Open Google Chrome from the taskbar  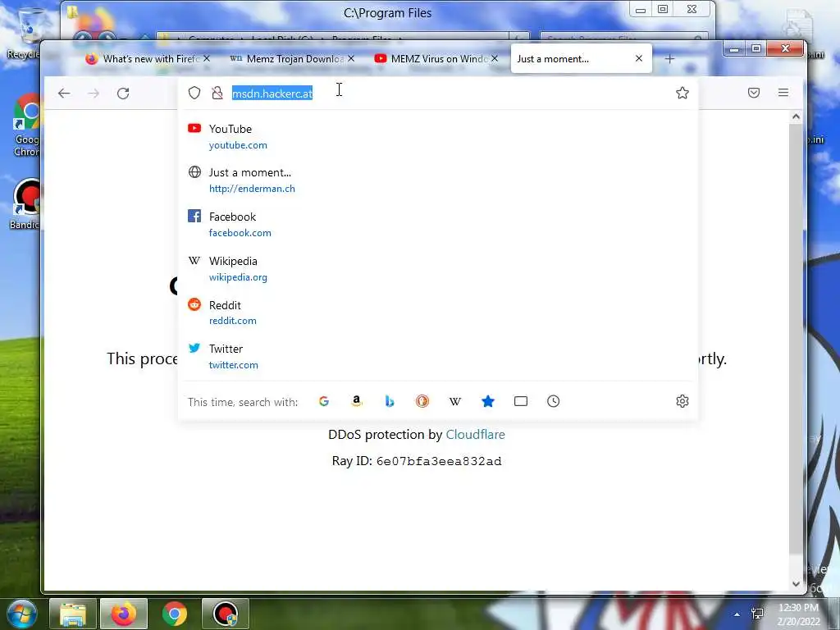click(175, 614)
